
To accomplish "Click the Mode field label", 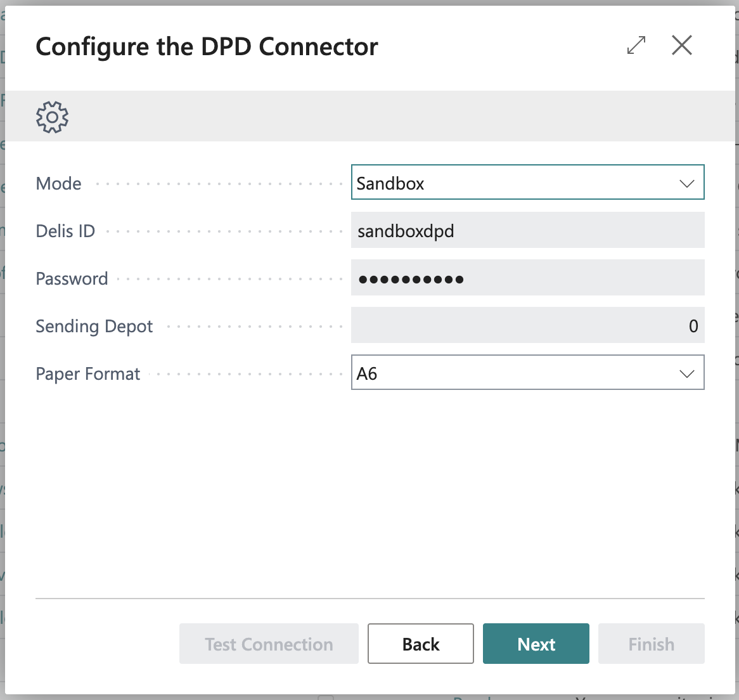I will pos(59,183).
